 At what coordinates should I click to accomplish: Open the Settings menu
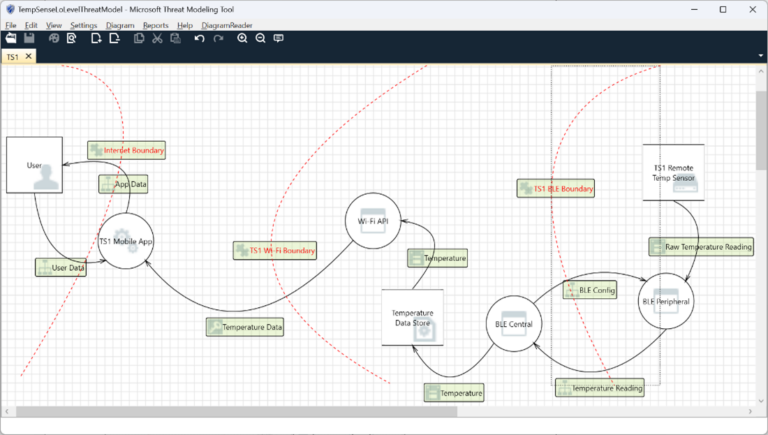[x=84, y=25]
